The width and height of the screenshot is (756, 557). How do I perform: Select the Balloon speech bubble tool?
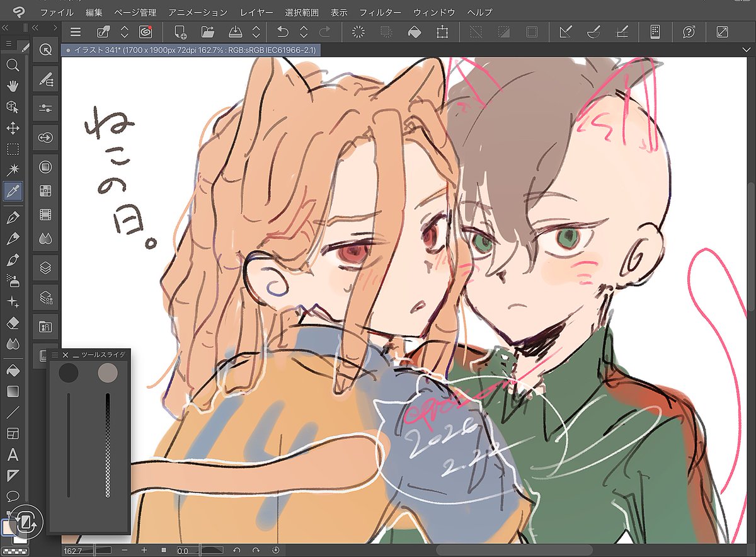click(x=13, y=496)
